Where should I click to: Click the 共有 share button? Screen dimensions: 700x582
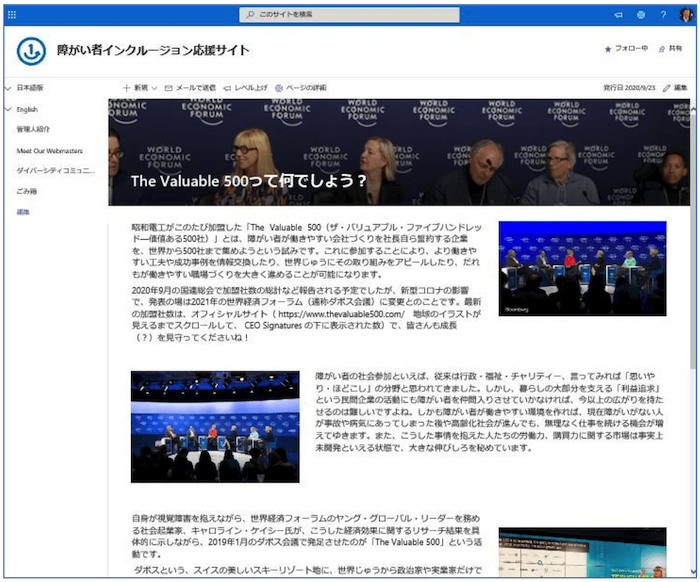671,48
